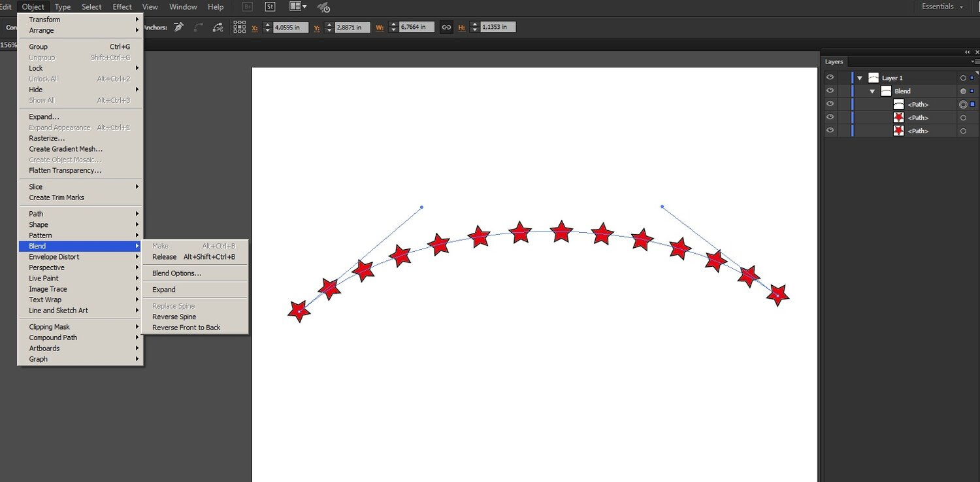Choose Flatten Transparency...
This screenshot has height=482, width=980.
80,171
